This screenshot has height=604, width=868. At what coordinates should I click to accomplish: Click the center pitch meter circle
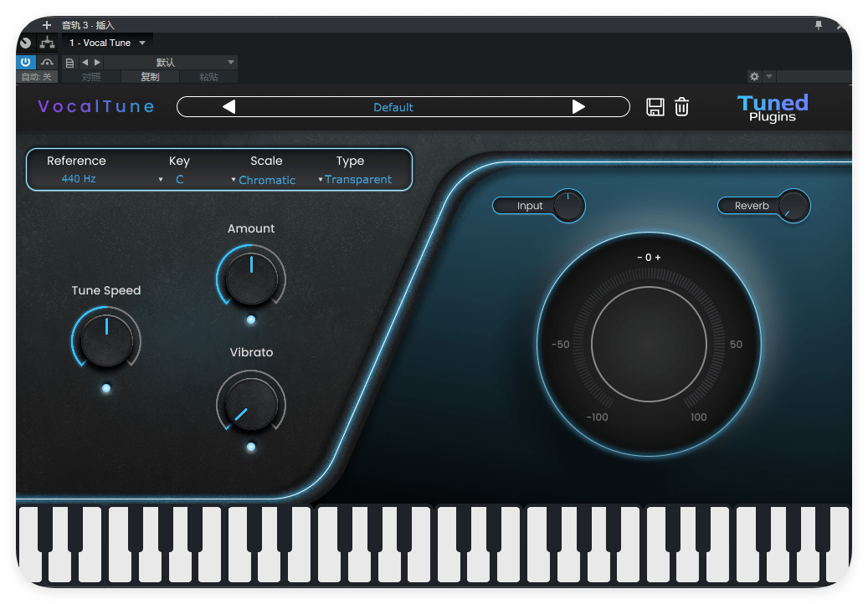coord(649,344)
